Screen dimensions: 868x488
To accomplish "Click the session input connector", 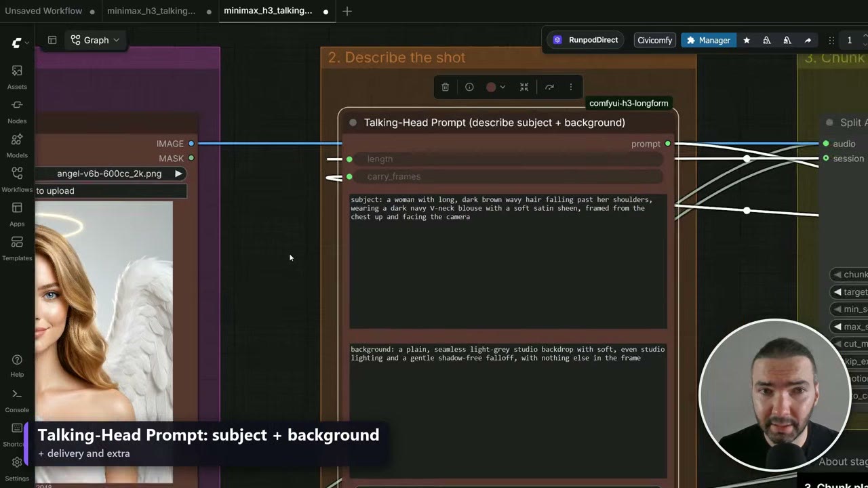I will coord(825,159).
